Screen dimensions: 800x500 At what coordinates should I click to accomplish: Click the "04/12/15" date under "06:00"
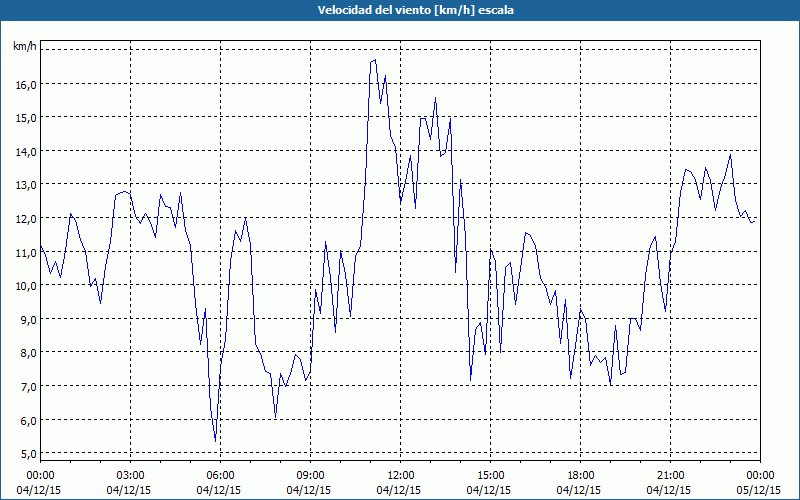coord(219,490)
